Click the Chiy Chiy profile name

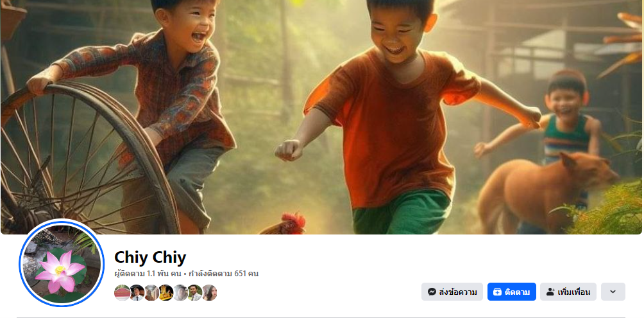tap(150, 258)
